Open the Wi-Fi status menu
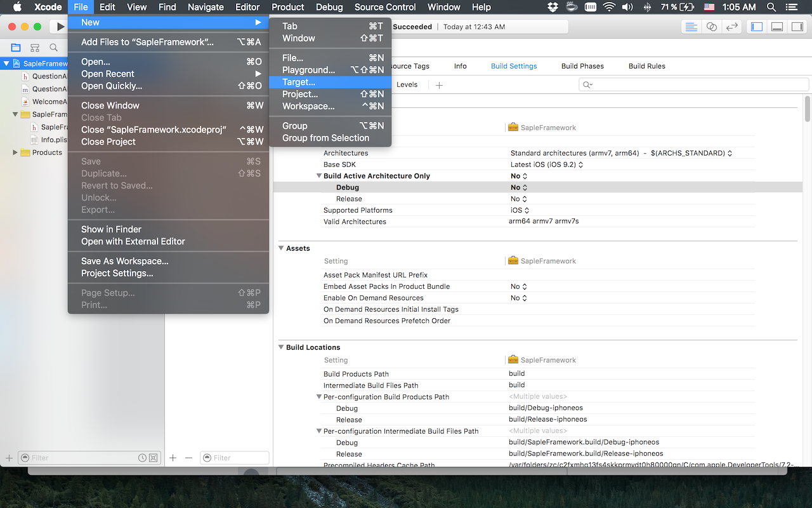 (609, 7)
